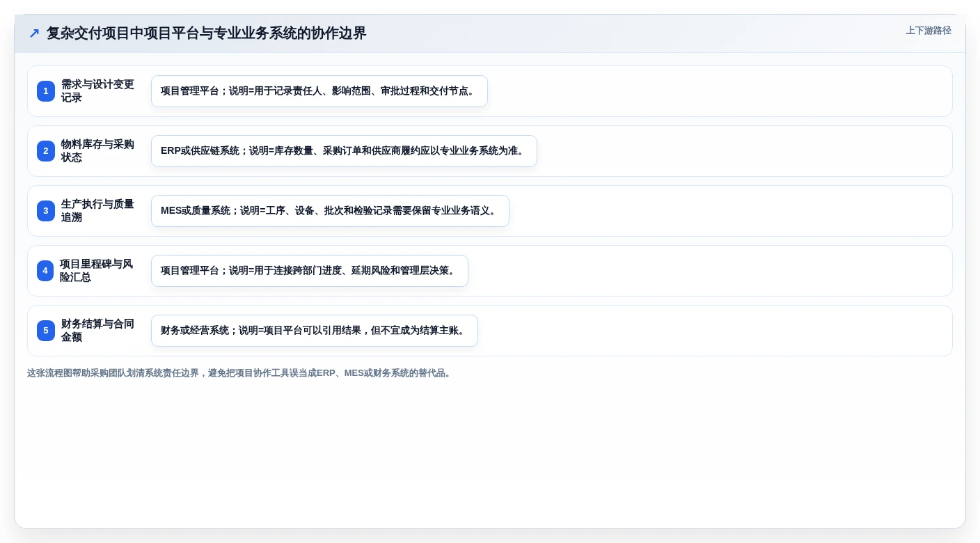This screenshot has height=543, width=980.
Task: Select step badge 5 for 财务结算与合同金额
Action: click(x=46, y=331)
